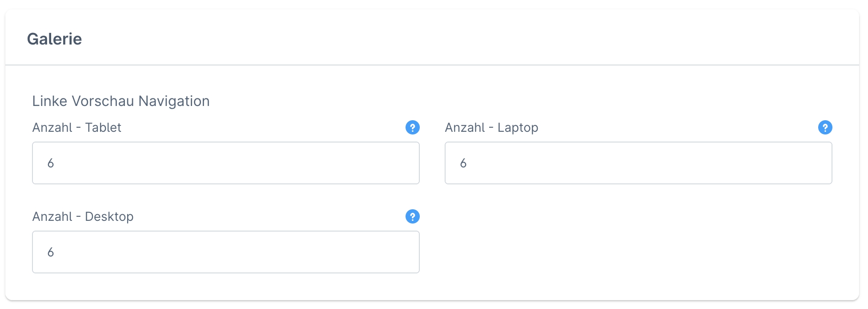868x309 pixels.
Task: Click the empty space right of Desktop field
Action: pos(638,252)
